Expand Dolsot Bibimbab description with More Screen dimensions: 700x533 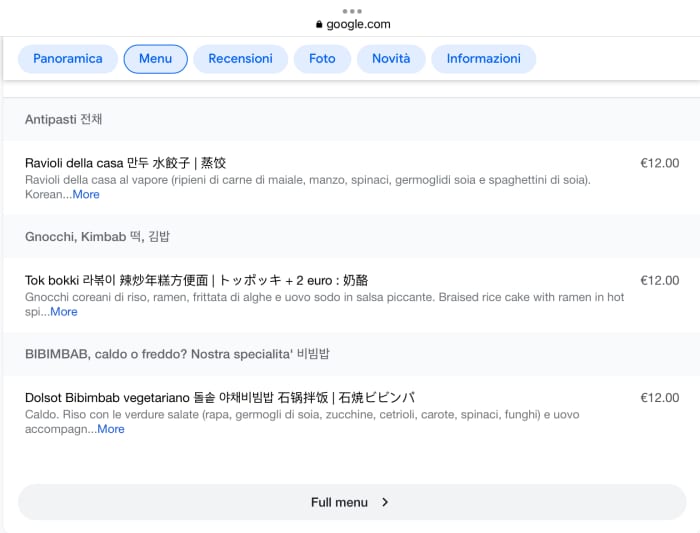pos(111,429)
